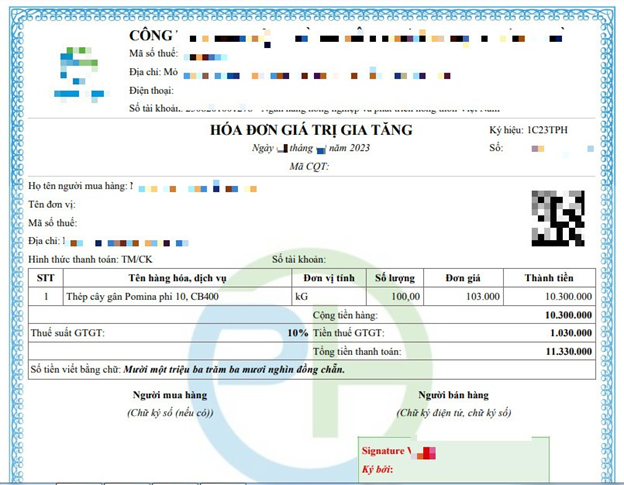Click the 'Cộng tiền hàng:' label
Screen dimensions: 624x485
[345, 315]
